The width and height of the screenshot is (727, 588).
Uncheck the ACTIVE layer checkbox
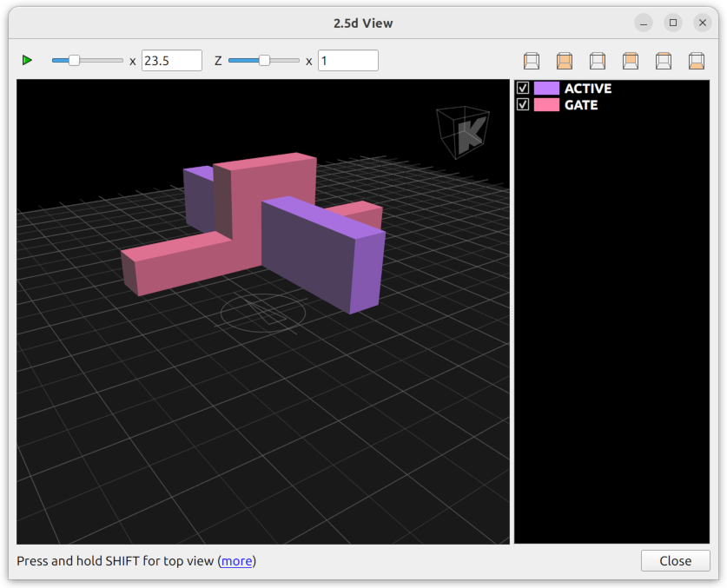click(x=523, y=88)
